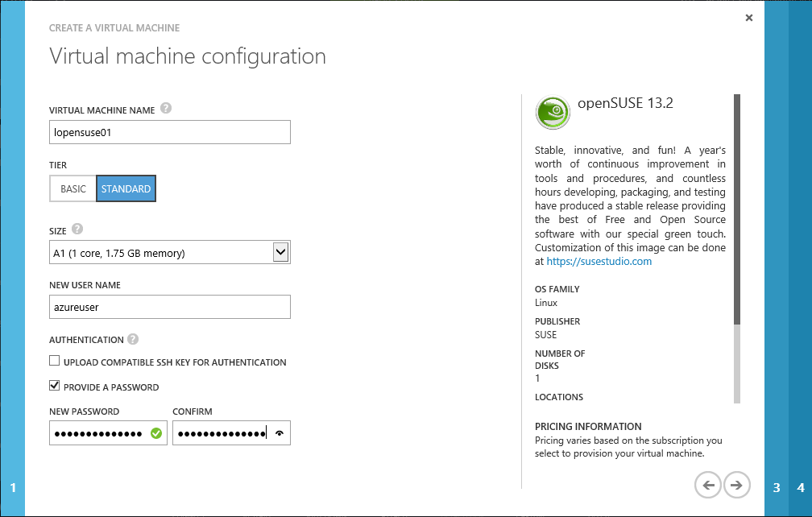Click inside the Confirm password field

[x=231, y=433]
